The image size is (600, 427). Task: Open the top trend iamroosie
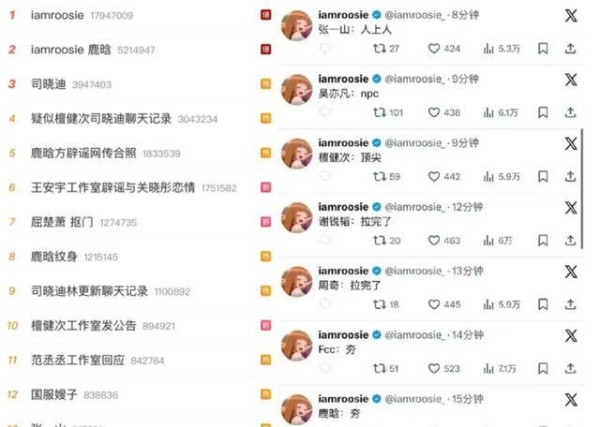tap(57, 15)
